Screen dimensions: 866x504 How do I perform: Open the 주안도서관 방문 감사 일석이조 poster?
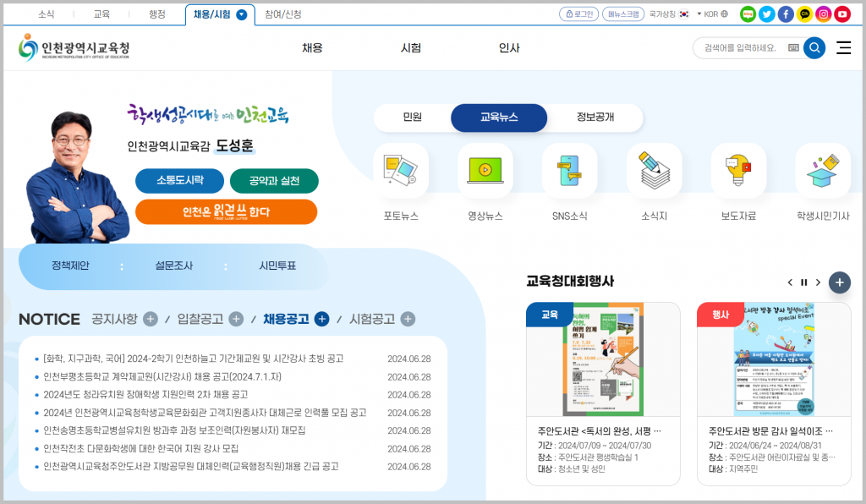pyautogui.click(x=774, y=359)
